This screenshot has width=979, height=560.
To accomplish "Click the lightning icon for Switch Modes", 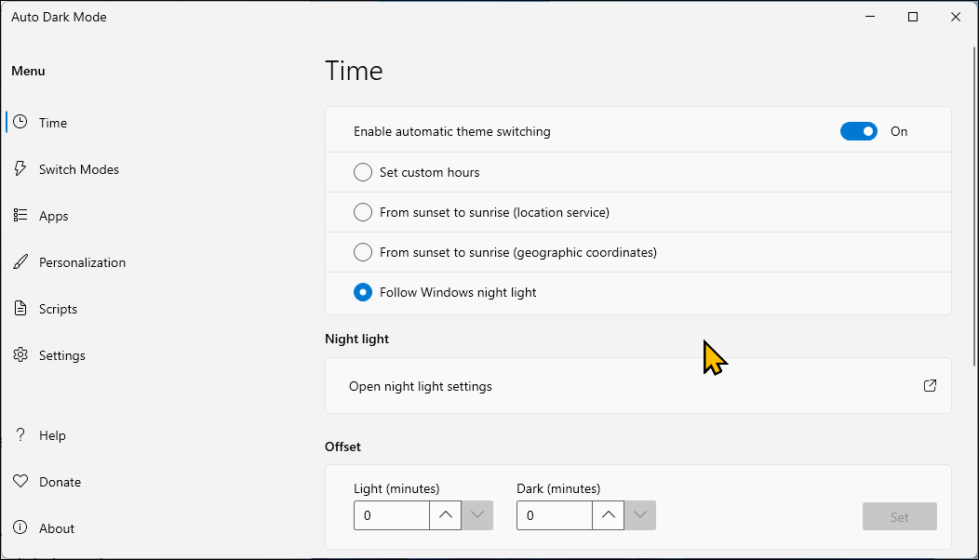I will pos(20,169).
